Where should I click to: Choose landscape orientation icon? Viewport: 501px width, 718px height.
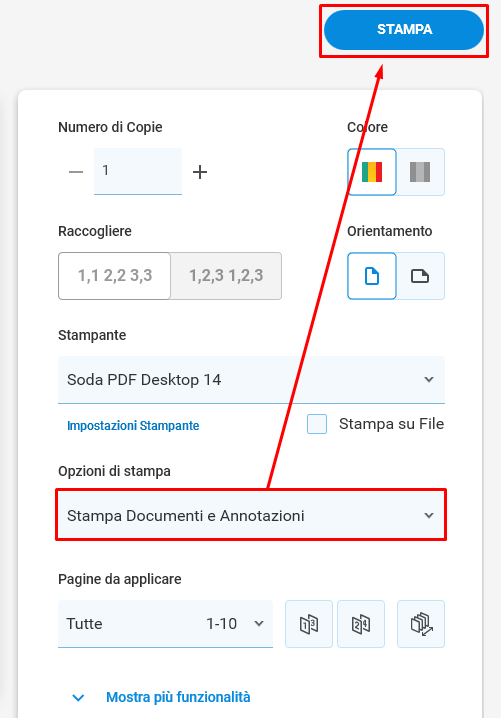420,276
